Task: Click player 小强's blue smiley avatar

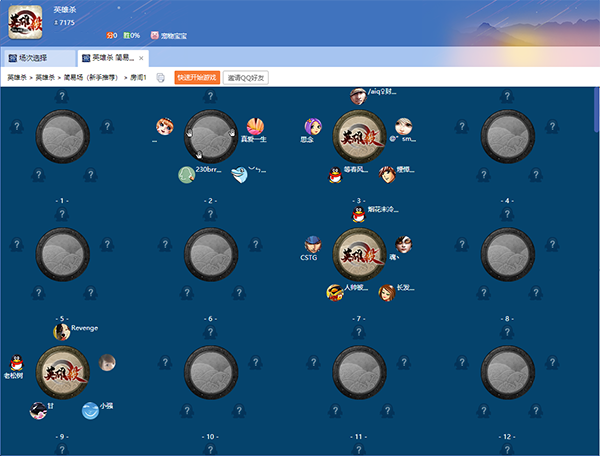Action: point(91,411)
